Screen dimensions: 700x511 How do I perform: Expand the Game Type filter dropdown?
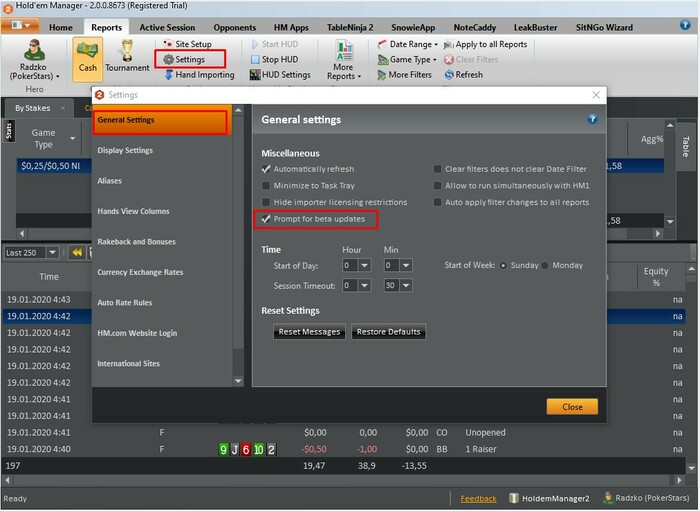pyautogui.click(x=434, y=60)
